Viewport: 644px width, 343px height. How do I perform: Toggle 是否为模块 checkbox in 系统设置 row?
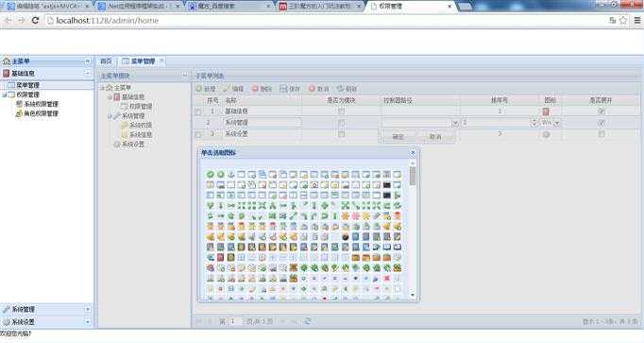tap(341, 134)
